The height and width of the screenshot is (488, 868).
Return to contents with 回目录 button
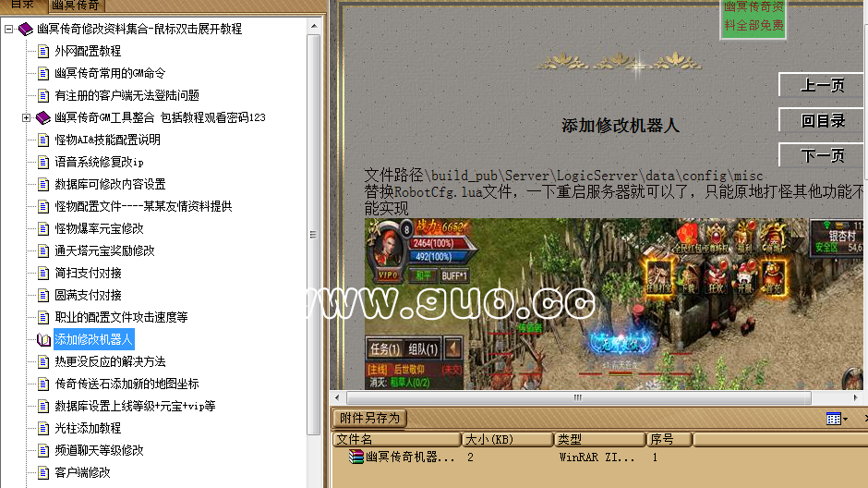point(822,120)
